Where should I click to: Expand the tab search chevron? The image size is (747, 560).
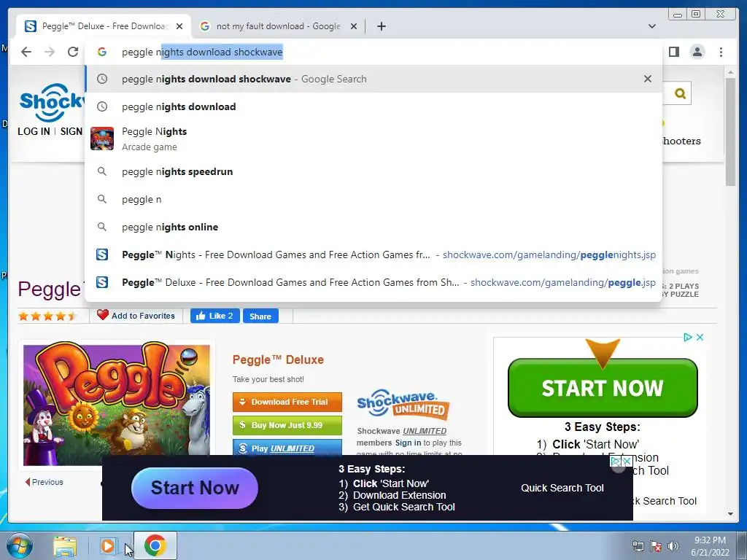[651, 26]
